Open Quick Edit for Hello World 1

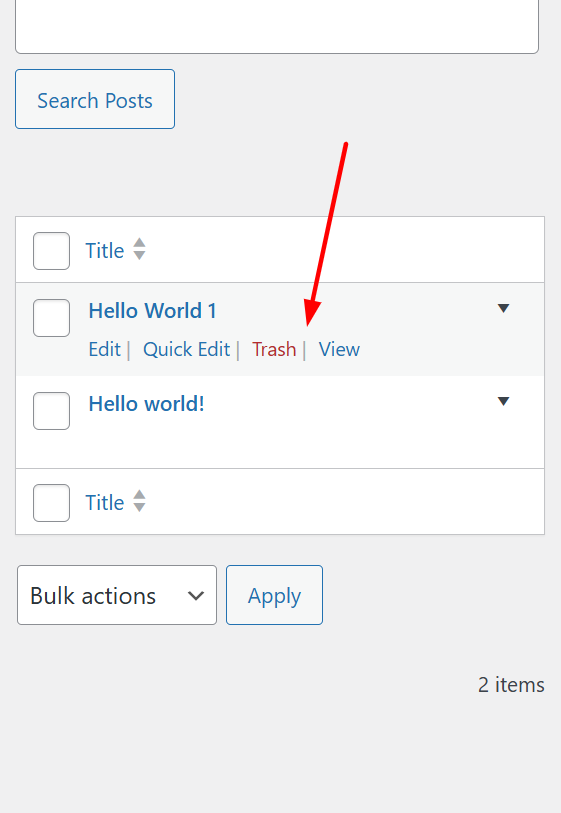click(x=187, y=349)
